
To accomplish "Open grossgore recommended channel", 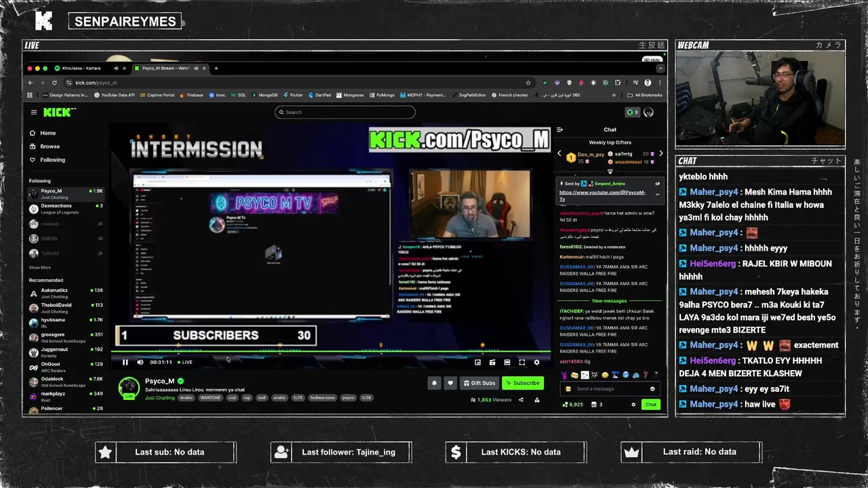I will point(65,337).
